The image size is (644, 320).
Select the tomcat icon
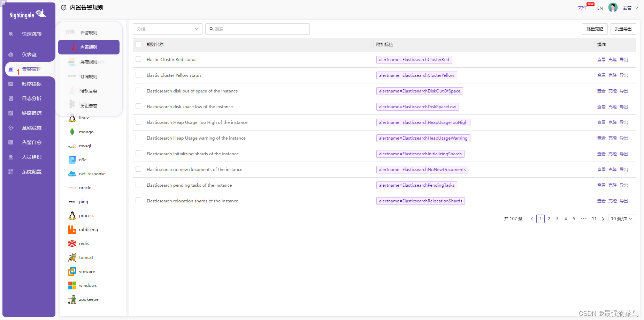click(x=72, y=258)
